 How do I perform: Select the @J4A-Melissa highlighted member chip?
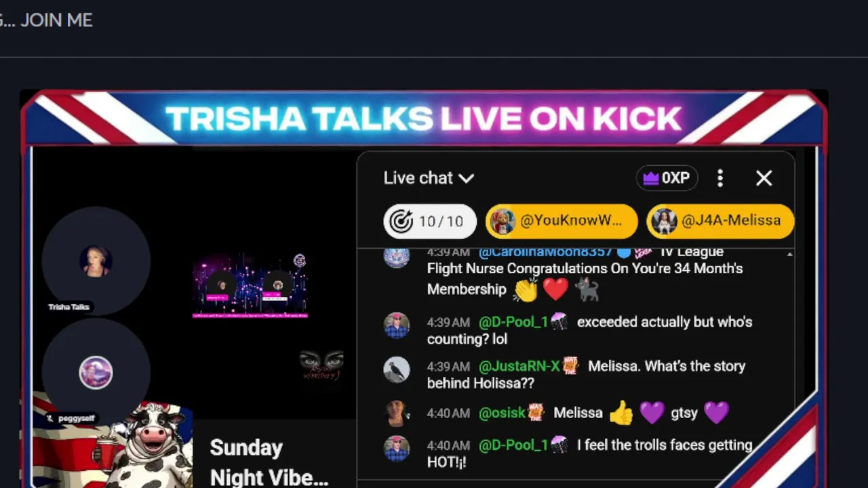tap(720, 221)
